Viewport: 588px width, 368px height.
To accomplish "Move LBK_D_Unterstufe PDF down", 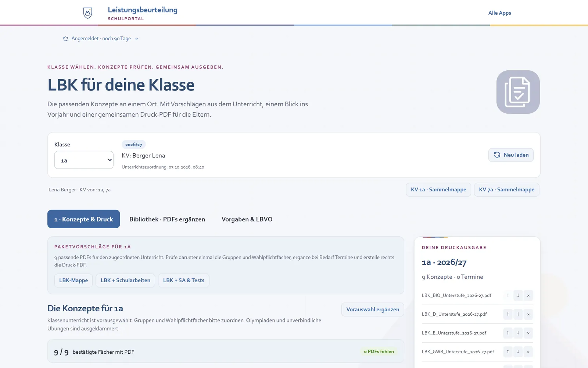I will pos(518,314).
